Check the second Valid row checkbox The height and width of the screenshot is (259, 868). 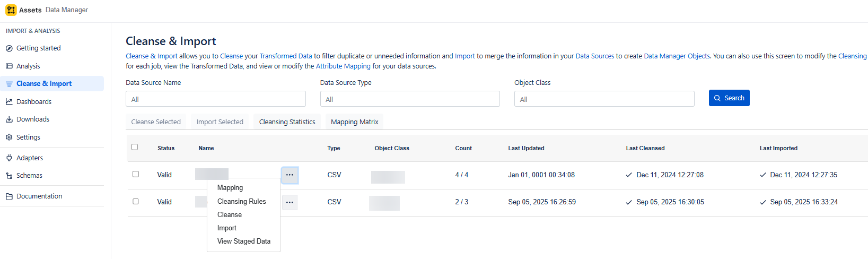coord(136,202)
